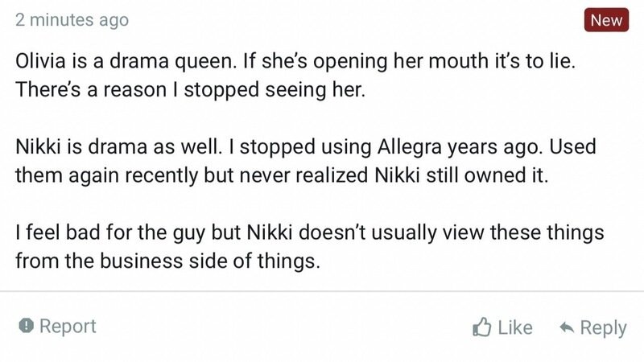Click the words 'years ago' in second paragraph
This screenshot has height=362, width=644.
[489, 150]
